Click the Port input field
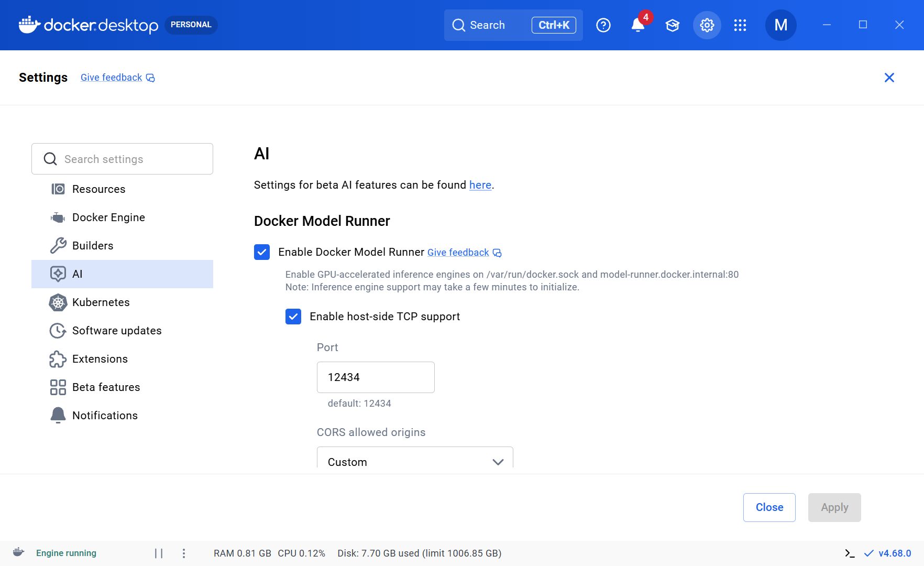Viewport: 924px width, 566px height. pos(375,377)
